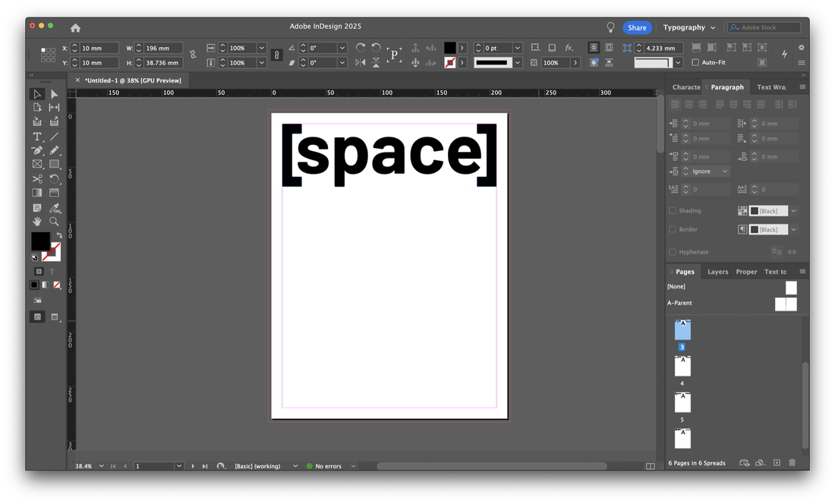
Task: Click the Home icon
Action: click(76, 27)
